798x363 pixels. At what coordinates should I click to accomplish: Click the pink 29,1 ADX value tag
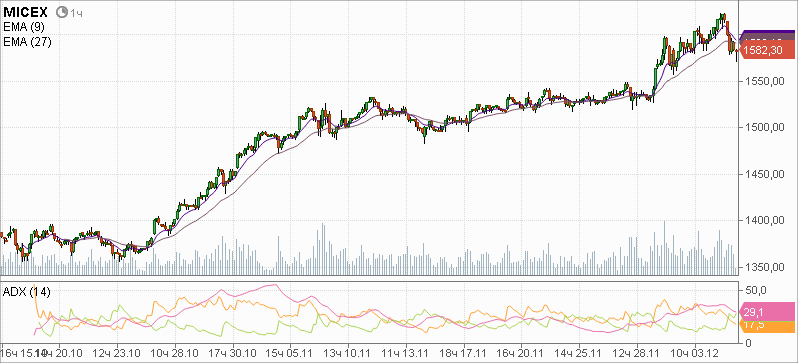point(766,312)
